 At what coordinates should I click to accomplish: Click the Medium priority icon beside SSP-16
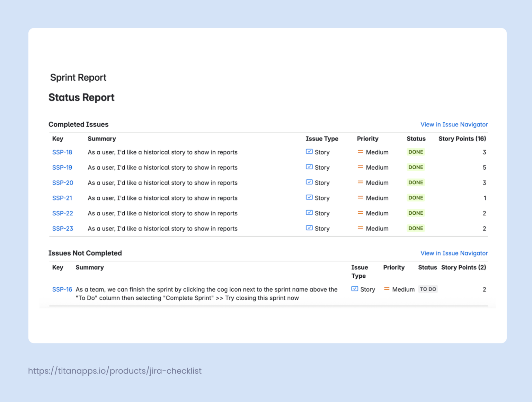[x=387, y=289]
